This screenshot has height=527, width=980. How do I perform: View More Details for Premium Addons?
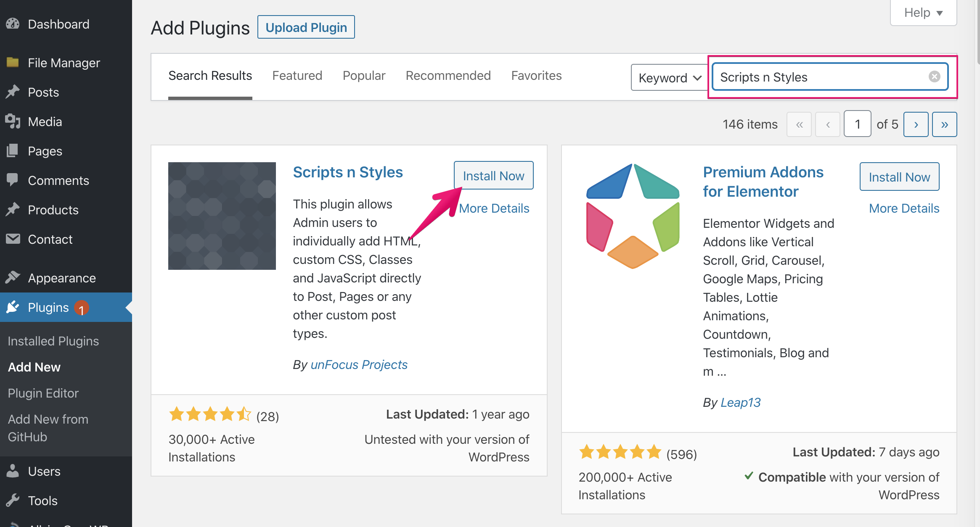click(x=904, y=208)
